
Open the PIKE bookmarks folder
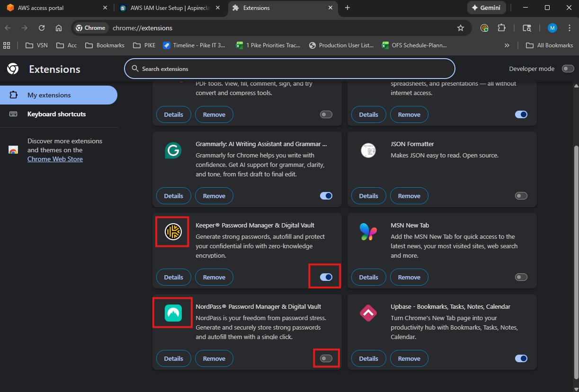click(143, 45)
